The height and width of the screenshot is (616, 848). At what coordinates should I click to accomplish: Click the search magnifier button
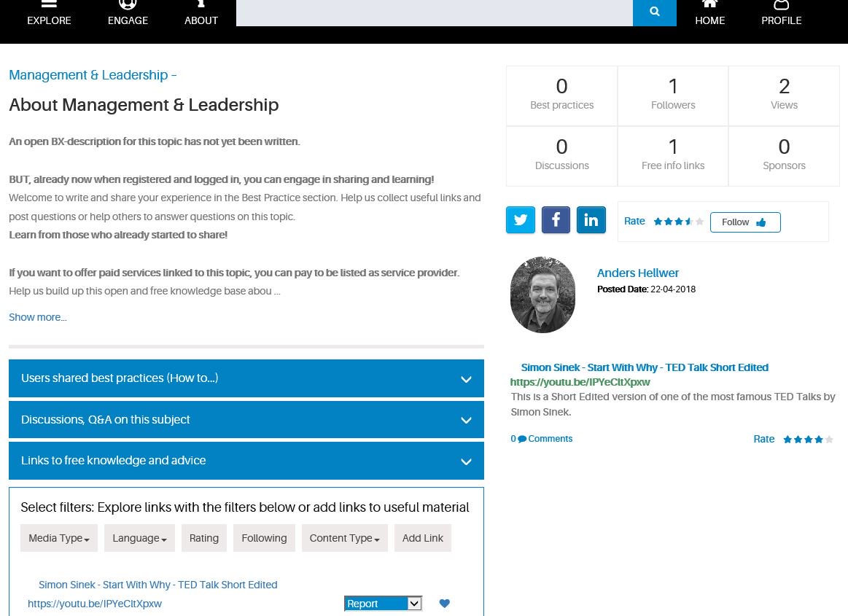pyautogui.click(x=654, y=12)
